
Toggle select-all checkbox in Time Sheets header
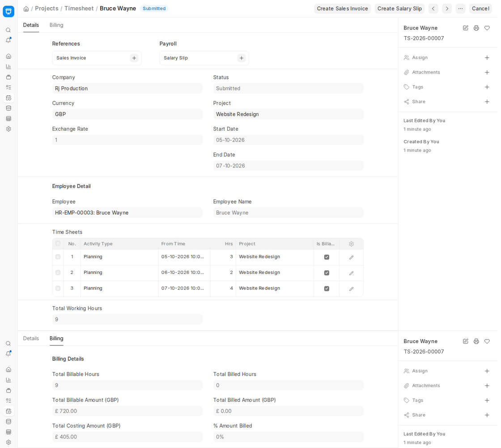coord(58,243)
